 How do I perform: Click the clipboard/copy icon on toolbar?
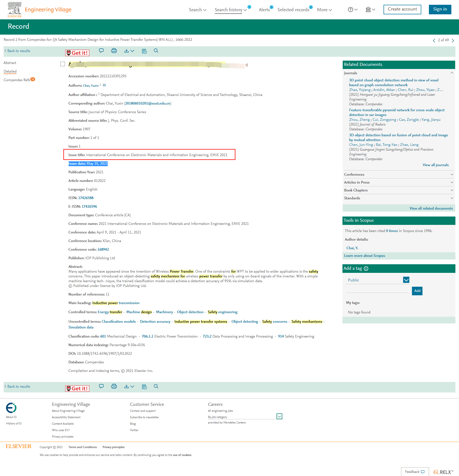coord(144,51)
